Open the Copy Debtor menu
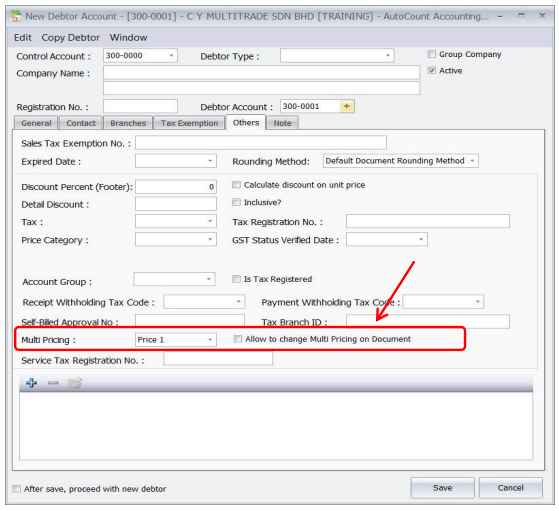Image resolution: width=559 pixels, height=511 pixels. point(71,37)
